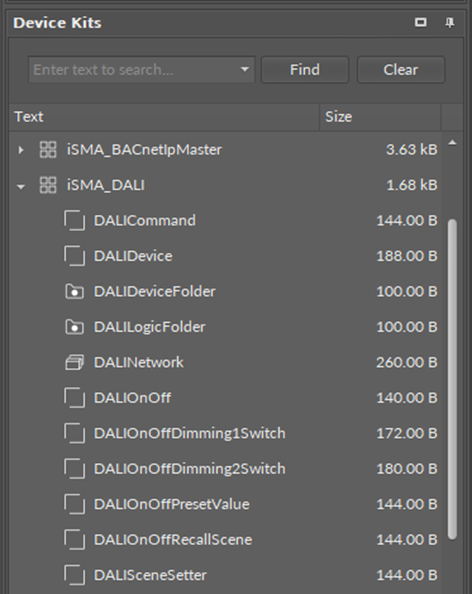Expand the iSMA_BACnetIpMaster tree node
The width and height of the screenshot is (472, 594).
pos(21,150)
